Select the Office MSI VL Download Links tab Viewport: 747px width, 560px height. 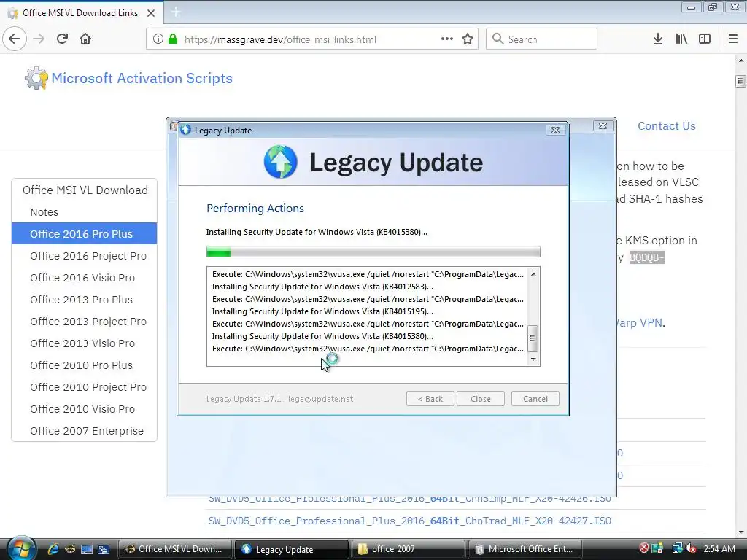pos(82,13)
